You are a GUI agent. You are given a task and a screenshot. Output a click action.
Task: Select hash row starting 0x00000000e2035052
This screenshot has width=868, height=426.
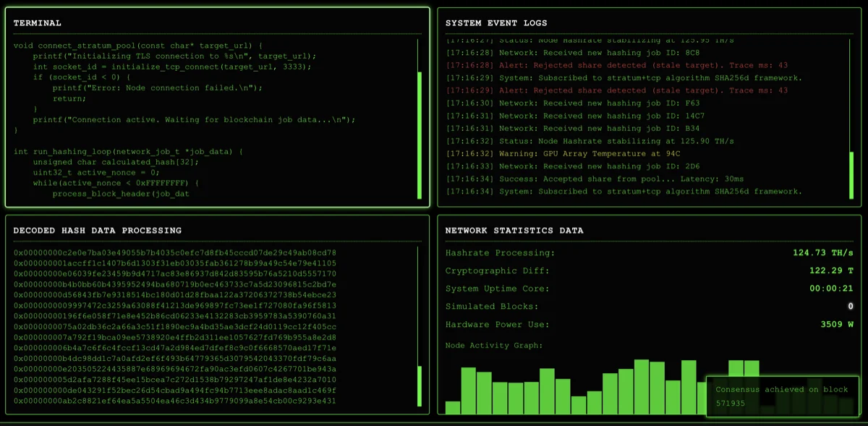175,369
